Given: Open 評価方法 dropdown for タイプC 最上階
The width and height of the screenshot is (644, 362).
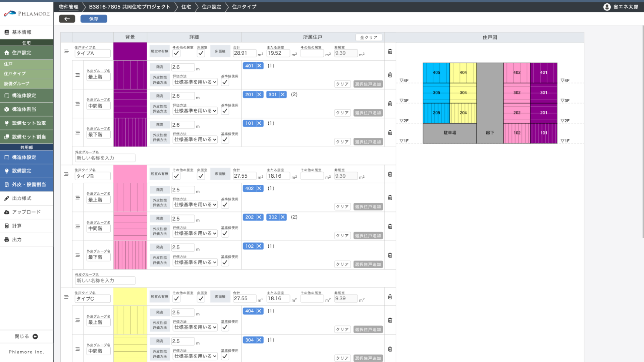Looking at the screenshot, I should click(195, 327).
